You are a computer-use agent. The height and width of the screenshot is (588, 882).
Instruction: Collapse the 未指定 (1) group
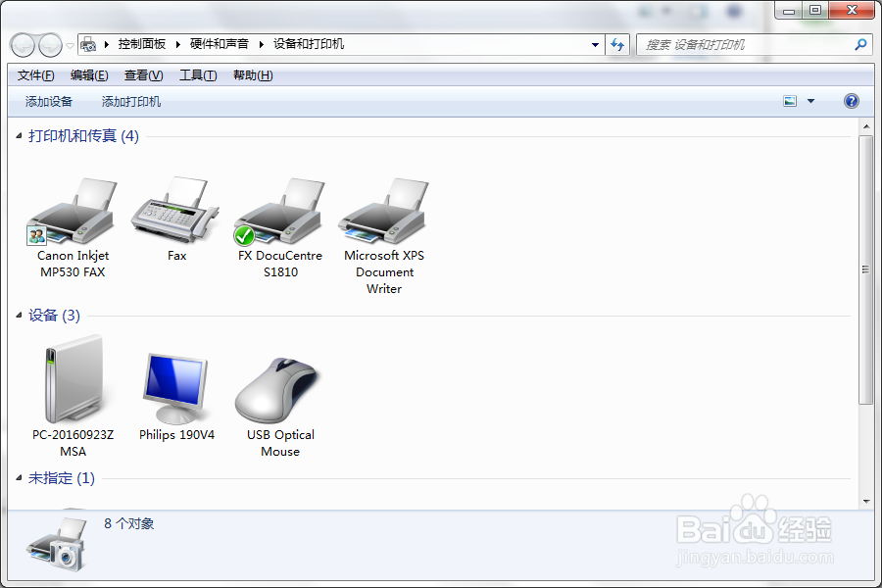19,478
